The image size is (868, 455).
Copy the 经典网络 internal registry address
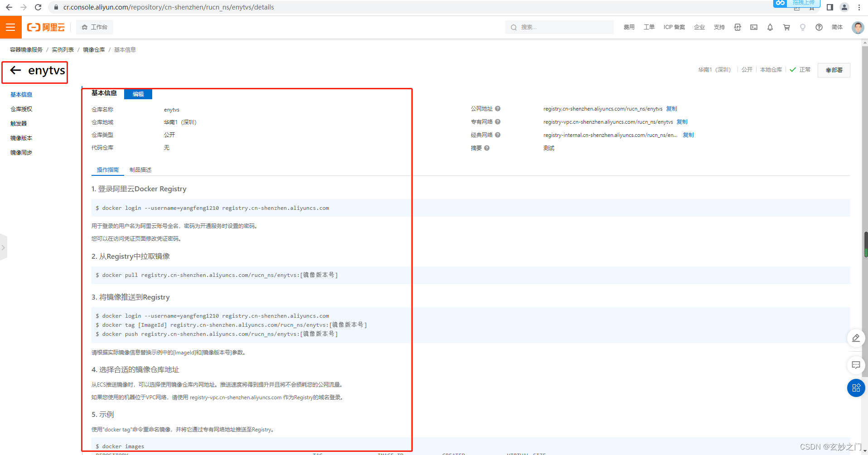click(688, 135)
